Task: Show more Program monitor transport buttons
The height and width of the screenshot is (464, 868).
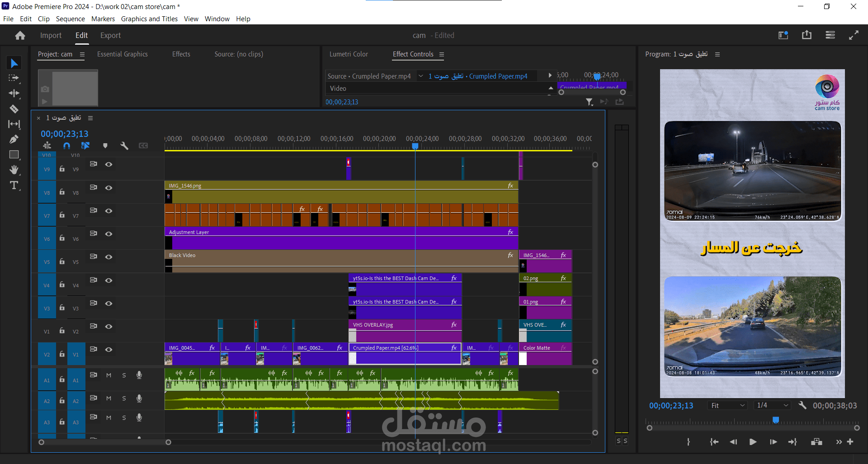Action: click(x=839, y=442)
